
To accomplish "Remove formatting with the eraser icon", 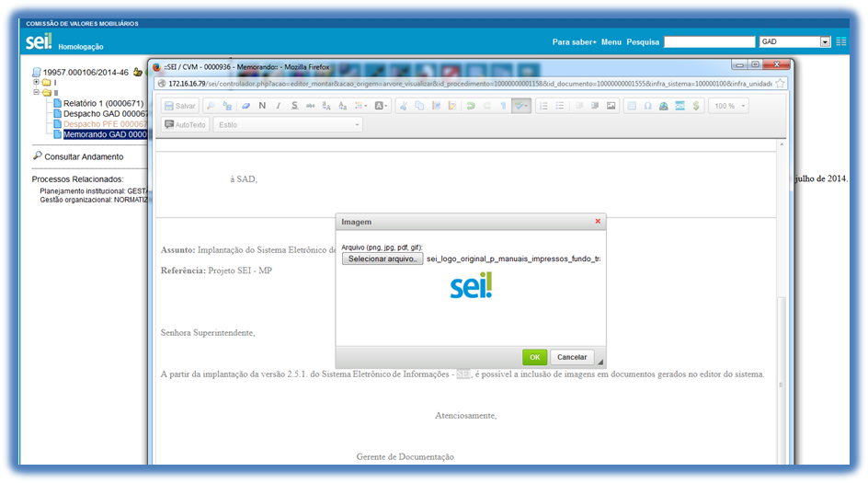I will pos(246,106).
